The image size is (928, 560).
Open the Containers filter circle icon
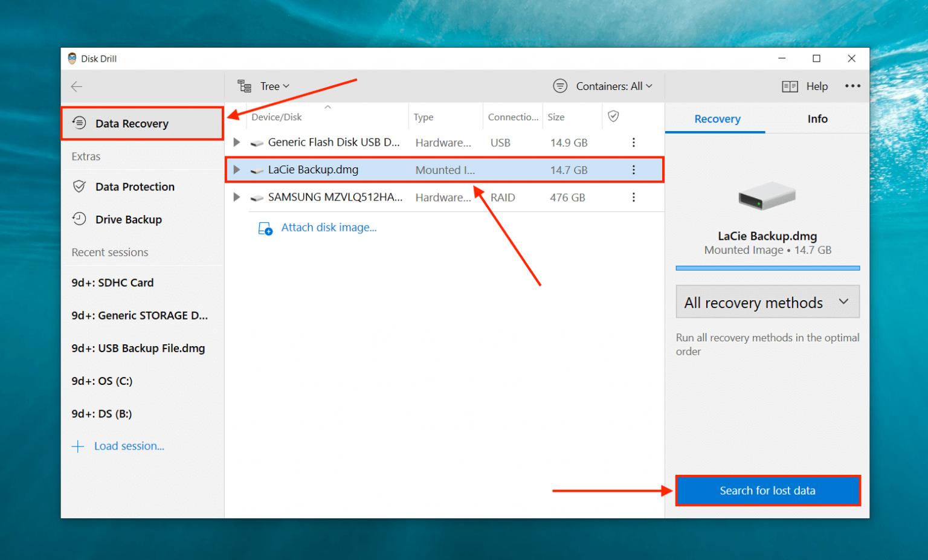click(559, 86)
